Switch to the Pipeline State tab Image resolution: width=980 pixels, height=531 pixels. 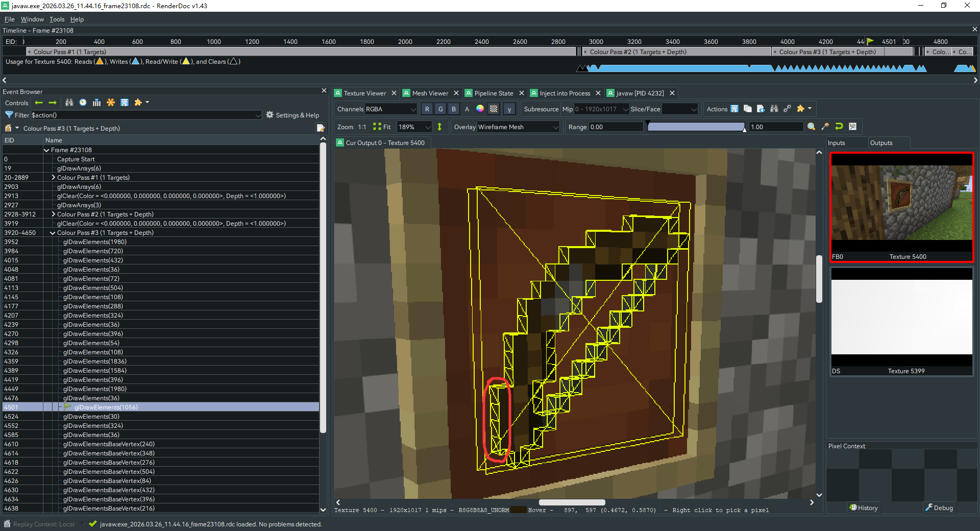[x=493, y=93]
